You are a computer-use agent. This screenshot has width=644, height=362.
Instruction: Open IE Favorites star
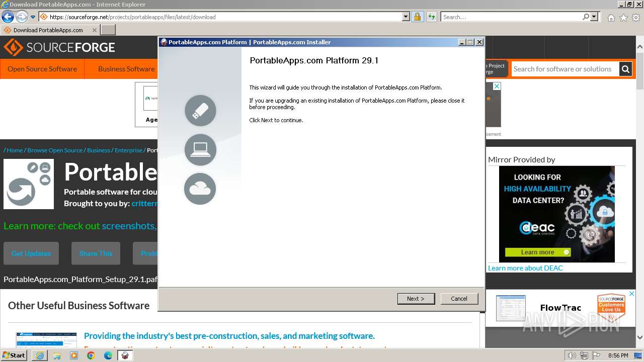point(623,18)
